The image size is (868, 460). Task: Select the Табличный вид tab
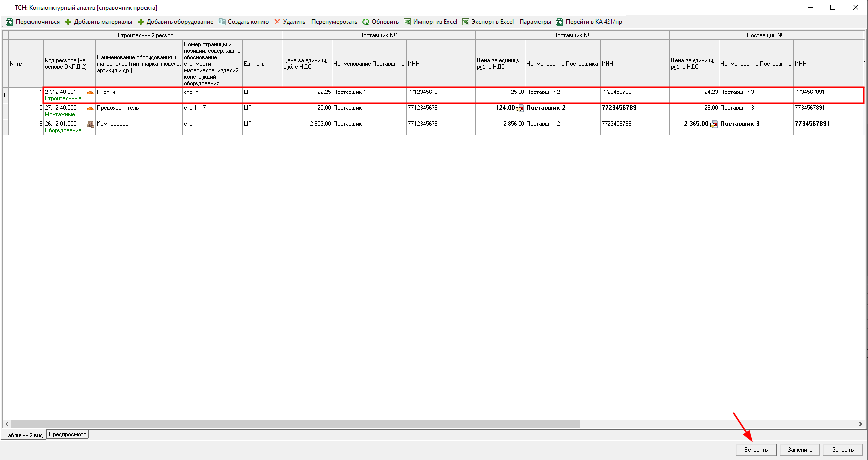click(24, 435)
